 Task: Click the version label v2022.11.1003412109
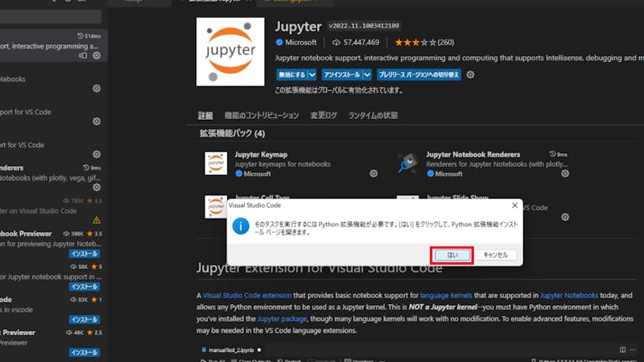364,26
